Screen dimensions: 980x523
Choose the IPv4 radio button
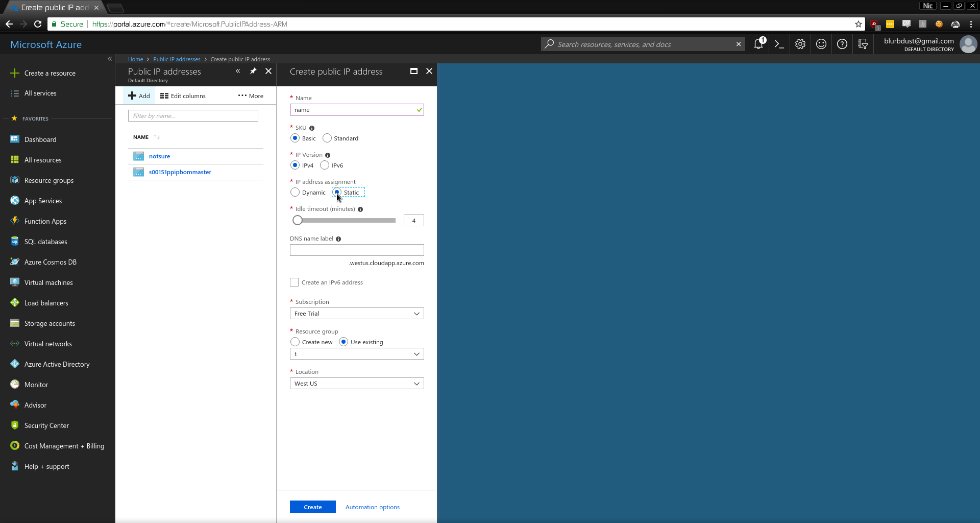coord(295,165)
